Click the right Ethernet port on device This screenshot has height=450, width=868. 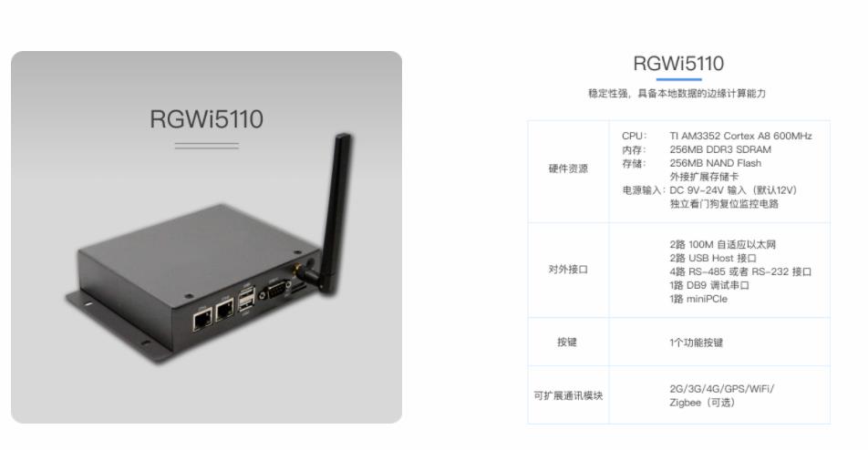point(224,311)
